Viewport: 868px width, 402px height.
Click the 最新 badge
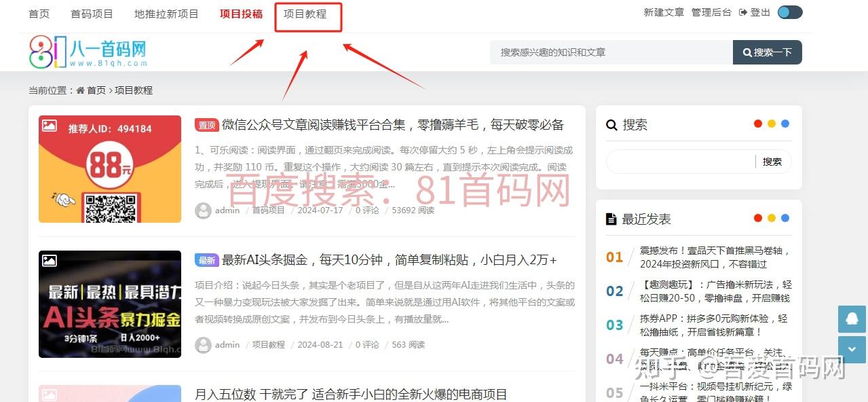(206, 260)
